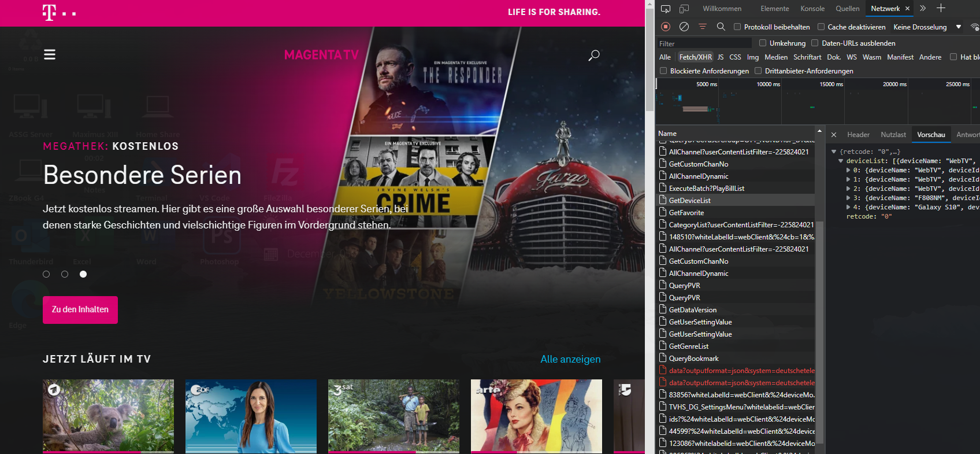Filter requests by Manifest

click(x=900, y=57)
